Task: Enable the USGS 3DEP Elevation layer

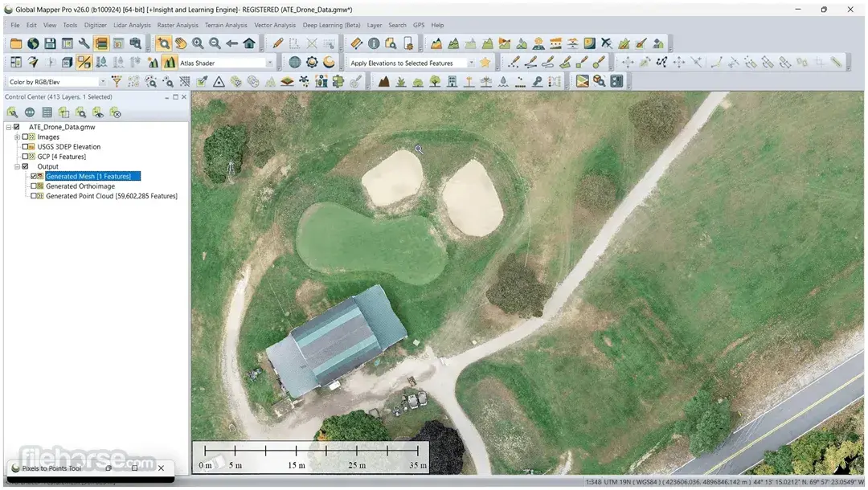Action: click(x=27, y=146)
